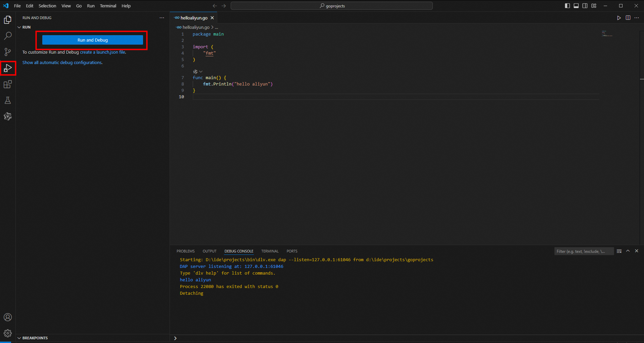Image resolution: width=644 pixels, height=343 pixels.
Task: Click the goprojects command center search box
Action: point(332,6)
